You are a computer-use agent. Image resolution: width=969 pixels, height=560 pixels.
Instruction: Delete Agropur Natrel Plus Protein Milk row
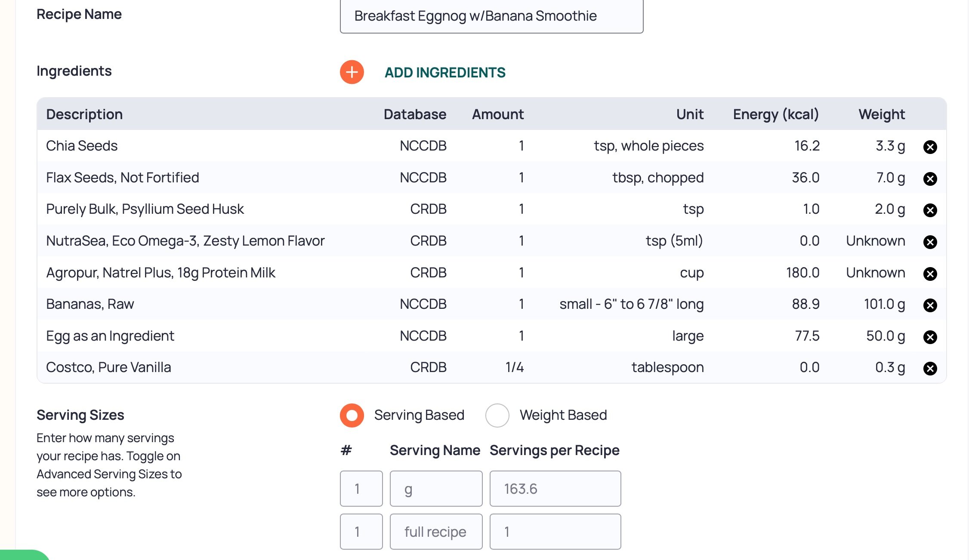coord(930,274)
